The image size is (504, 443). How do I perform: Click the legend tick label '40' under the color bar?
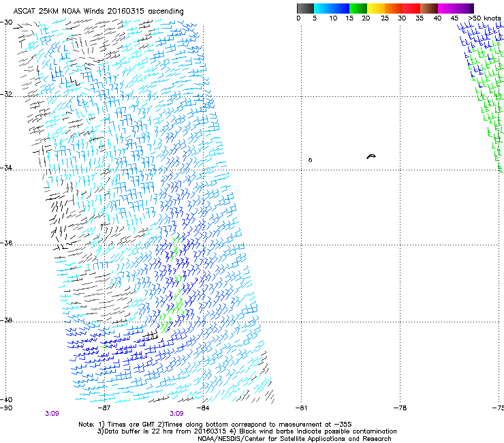click(437, 18)
